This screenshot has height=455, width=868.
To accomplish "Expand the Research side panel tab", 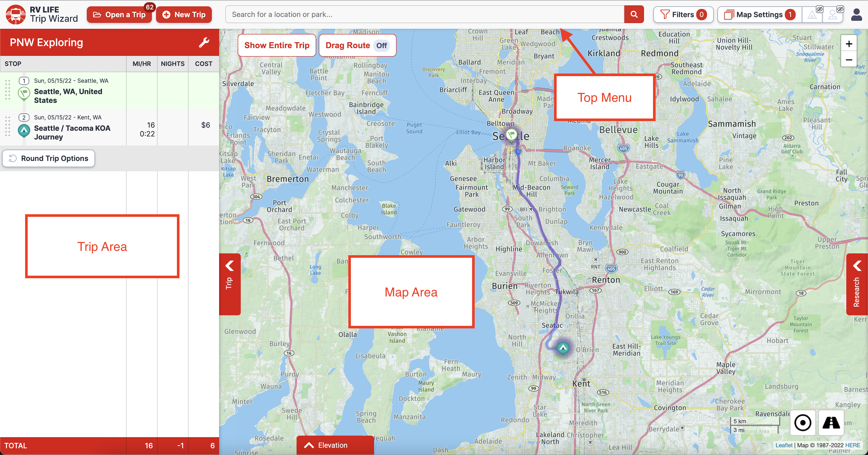I will pyautogui.click(x=857, y=284).
